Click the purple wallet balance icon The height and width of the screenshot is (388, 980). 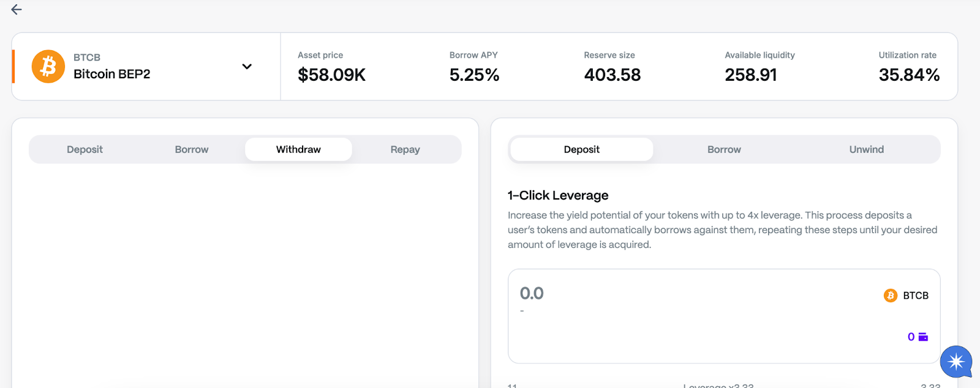tap(923, 337)
